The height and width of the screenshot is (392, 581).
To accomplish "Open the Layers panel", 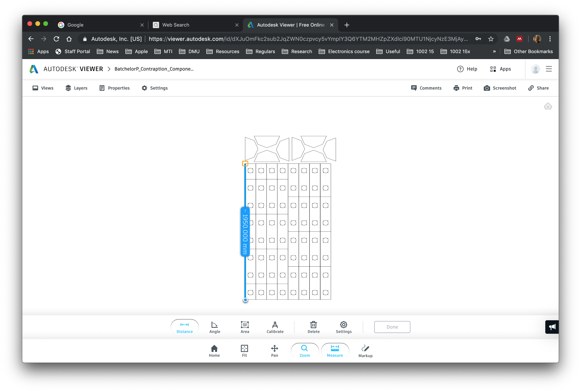I will pyautogui.click(x=76, y=88).
